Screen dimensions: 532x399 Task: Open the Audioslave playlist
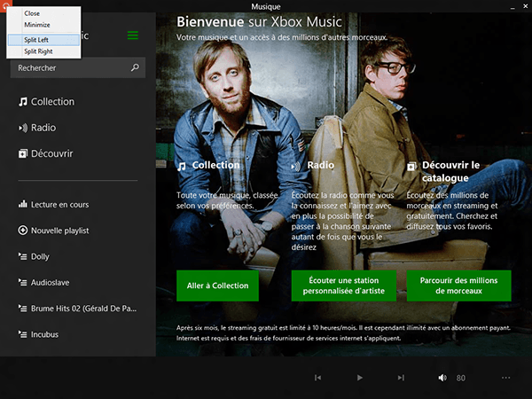pos(43,282)
